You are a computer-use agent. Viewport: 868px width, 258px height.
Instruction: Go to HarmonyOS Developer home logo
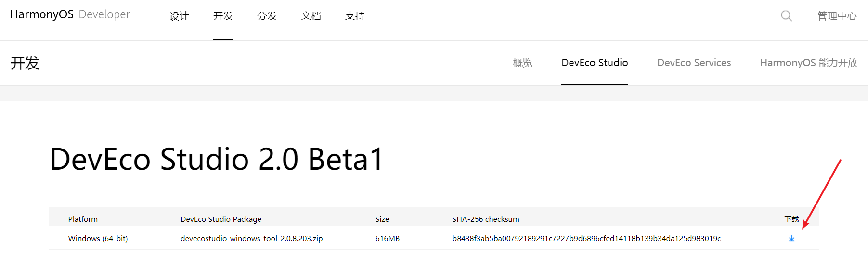(70, 14)
